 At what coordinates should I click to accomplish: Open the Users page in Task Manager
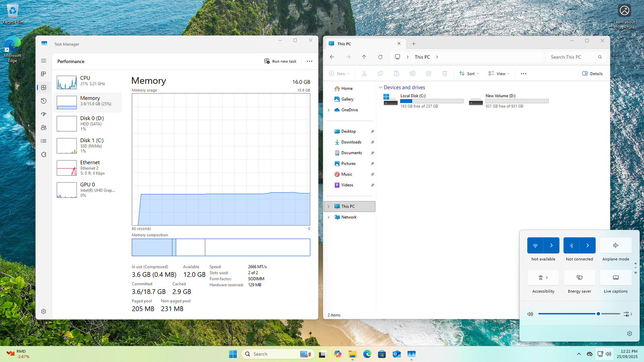(43, 128)
